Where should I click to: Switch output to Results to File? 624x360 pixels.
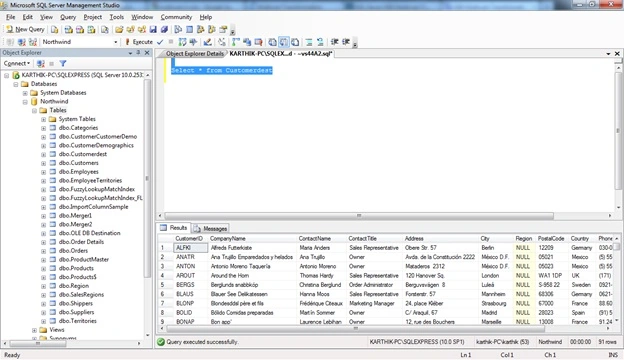(295, 42)
